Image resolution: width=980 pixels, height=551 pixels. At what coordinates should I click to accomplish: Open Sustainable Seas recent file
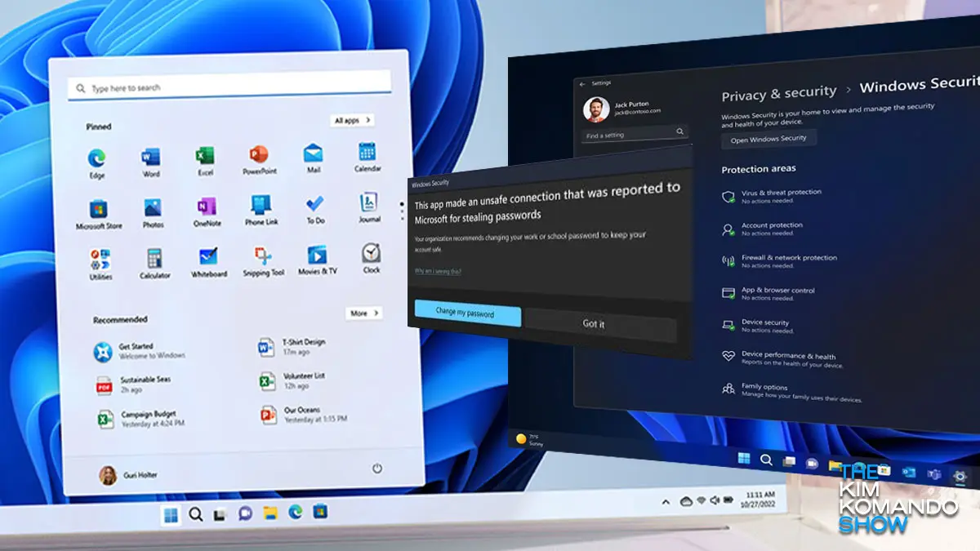point(132,384)
